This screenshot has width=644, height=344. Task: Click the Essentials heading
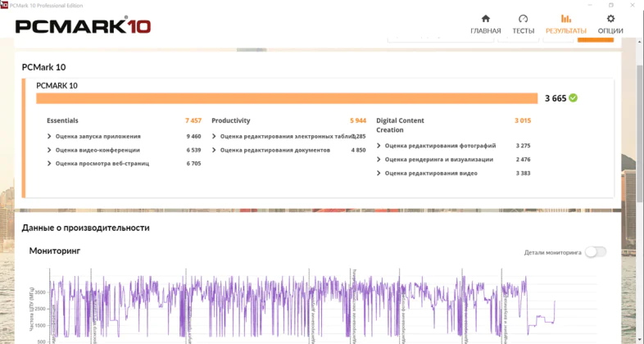(x=62, y=120)
